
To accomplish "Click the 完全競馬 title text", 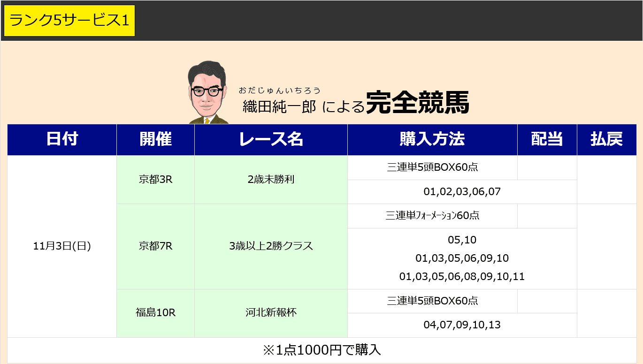I will pos(417,102).
